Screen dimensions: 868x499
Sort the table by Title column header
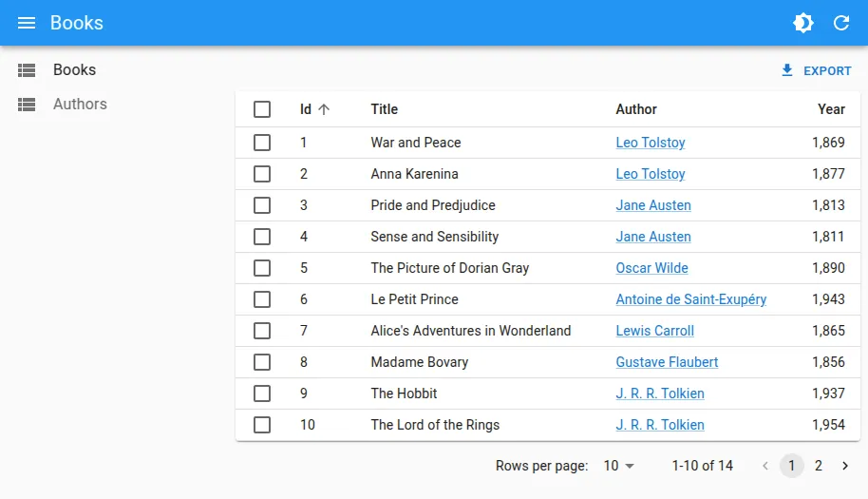coord(385,109)
